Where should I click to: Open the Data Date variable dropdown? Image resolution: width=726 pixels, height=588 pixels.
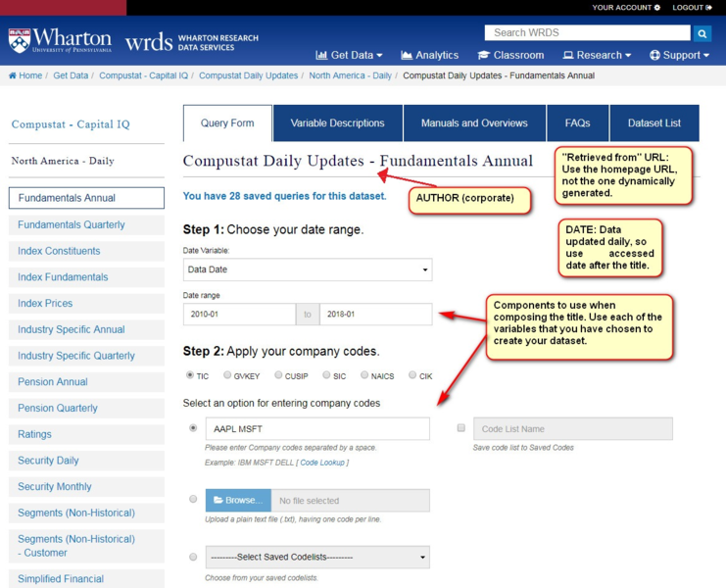[x=308, y=269]
